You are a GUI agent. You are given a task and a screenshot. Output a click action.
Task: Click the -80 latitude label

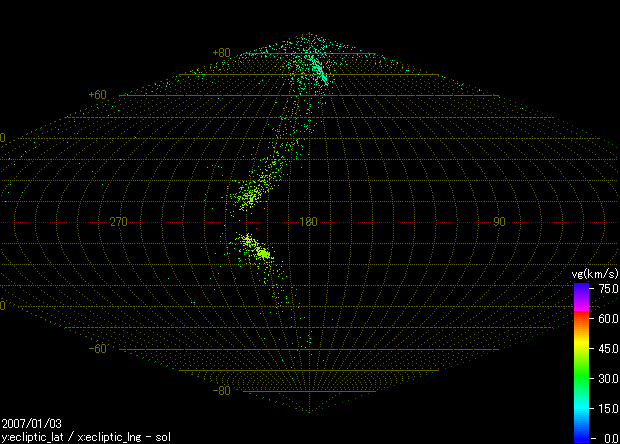click(222, 391)
